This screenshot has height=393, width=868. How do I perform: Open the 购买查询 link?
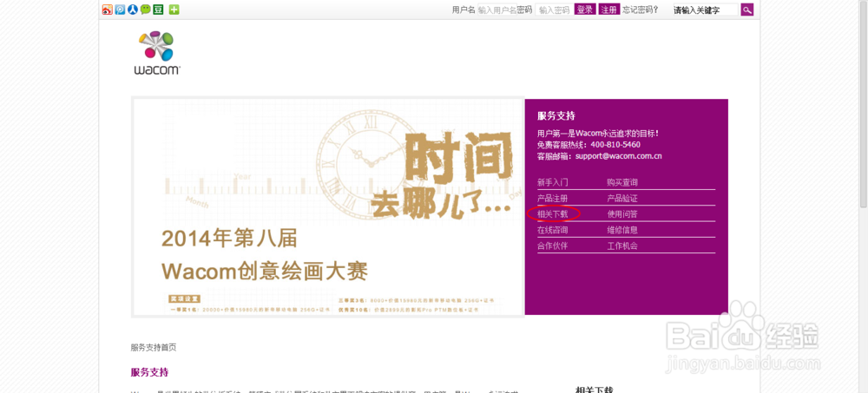[622, 182]
